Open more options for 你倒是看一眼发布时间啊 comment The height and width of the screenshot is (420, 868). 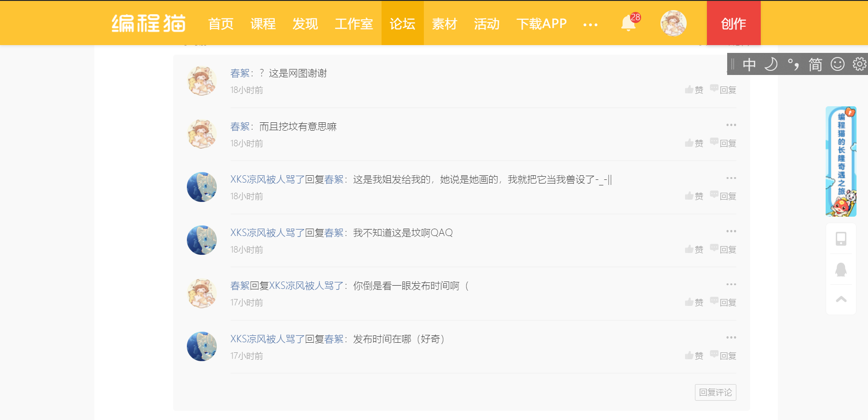tap(731, 284)
